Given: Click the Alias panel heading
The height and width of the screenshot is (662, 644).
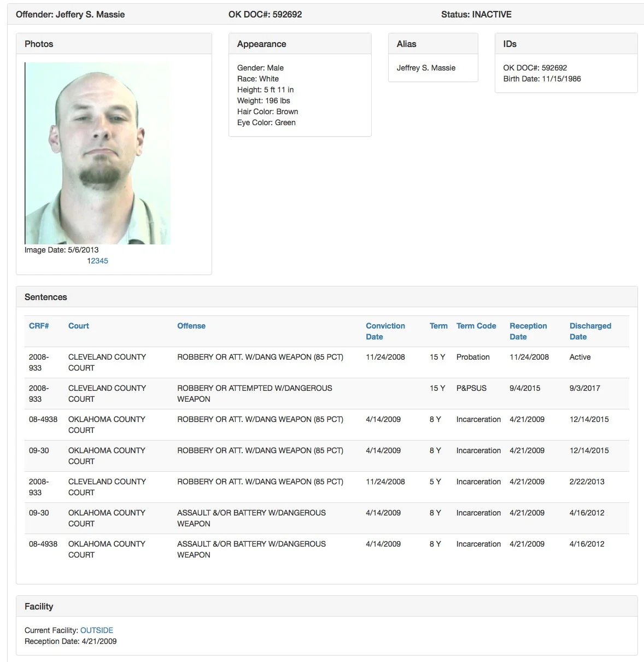Looking at the screenshot, I should click(x=406, y=44).
